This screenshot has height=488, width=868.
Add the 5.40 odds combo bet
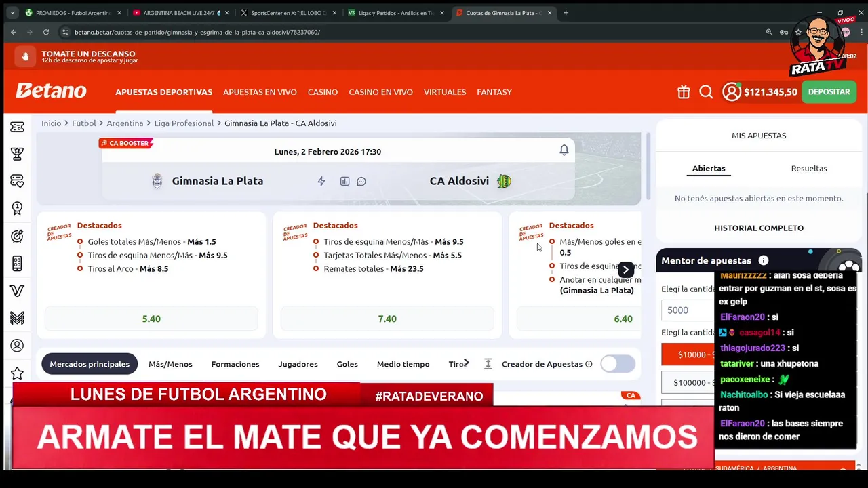pyautogui.click(x=151, y=319)
